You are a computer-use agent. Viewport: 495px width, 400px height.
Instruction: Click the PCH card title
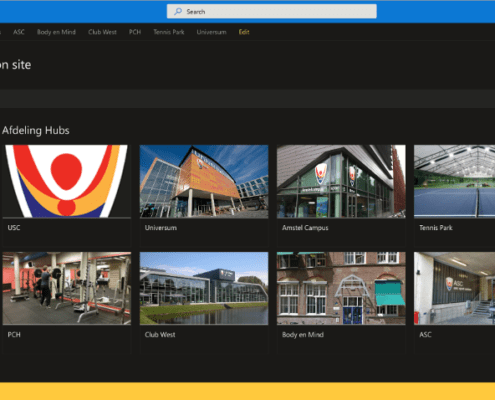(14, 335)
